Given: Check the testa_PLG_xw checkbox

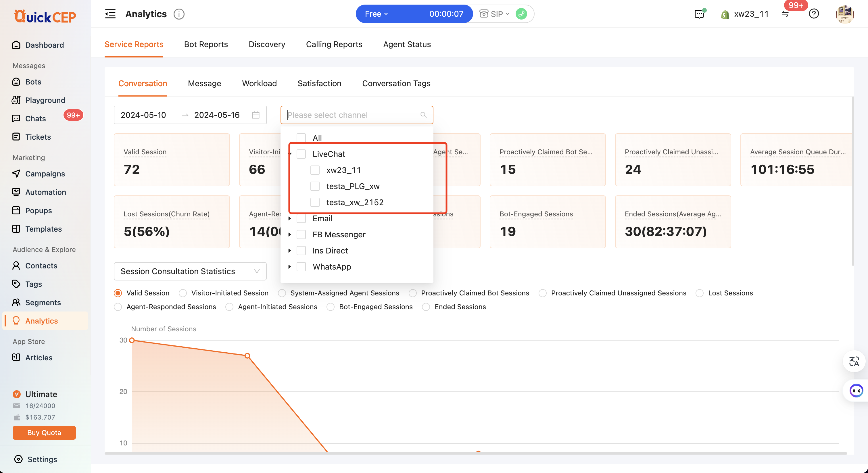Looking at the screenshot, I should [x=315, y=186].
